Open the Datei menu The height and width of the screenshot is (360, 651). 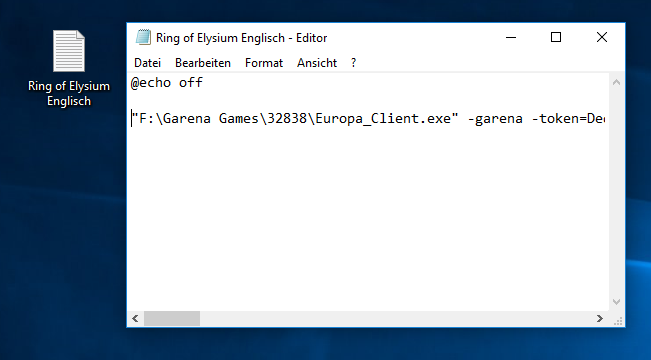pos(147,63)
